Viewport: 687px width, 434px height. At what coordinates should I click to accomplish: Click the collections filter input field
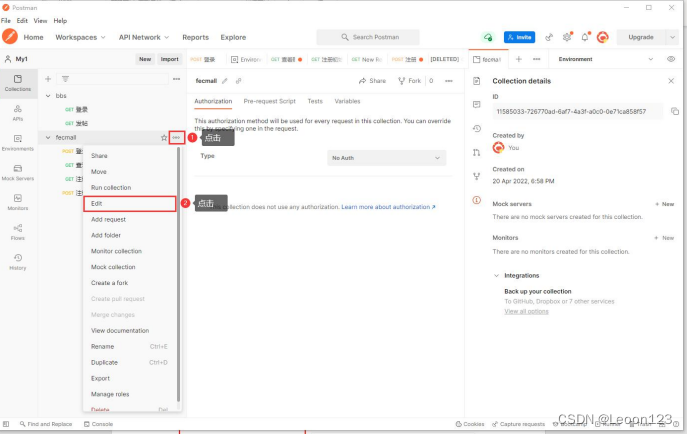113,79
